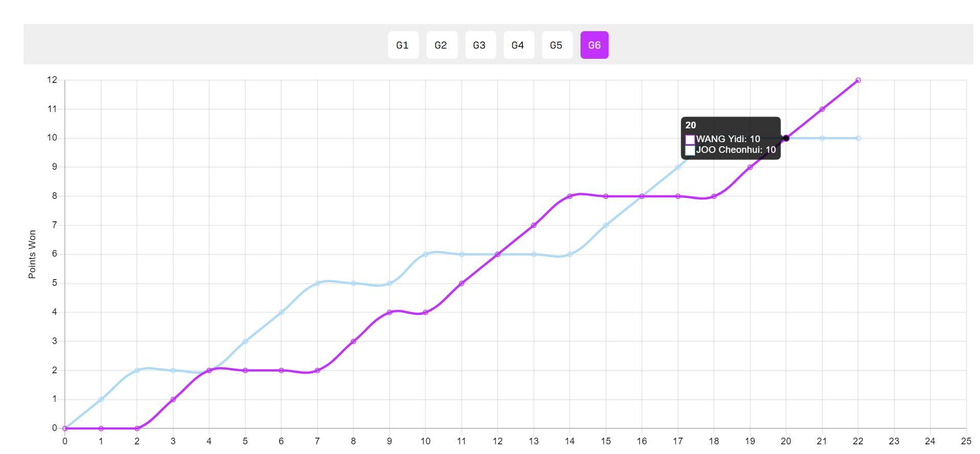Show the G4 game chart
This screenshot has height=454, width=980.
click(x=518, y=45)
